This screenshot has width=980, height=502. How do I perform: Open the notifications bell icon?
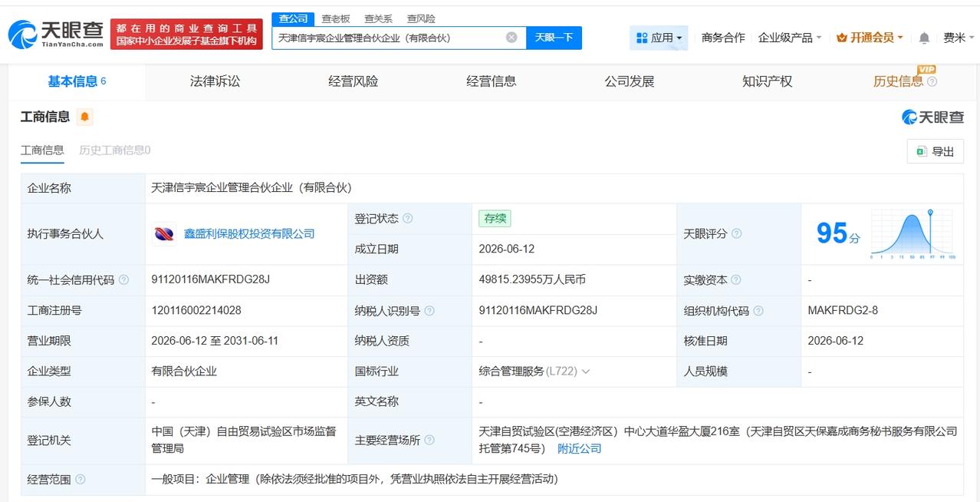(x=924, y=38)
